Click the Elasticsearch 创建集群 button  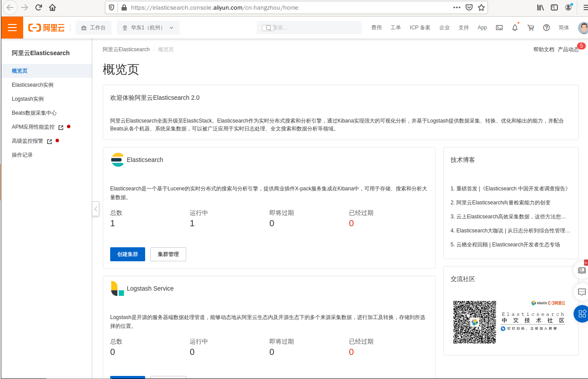[x=128, y=254]
